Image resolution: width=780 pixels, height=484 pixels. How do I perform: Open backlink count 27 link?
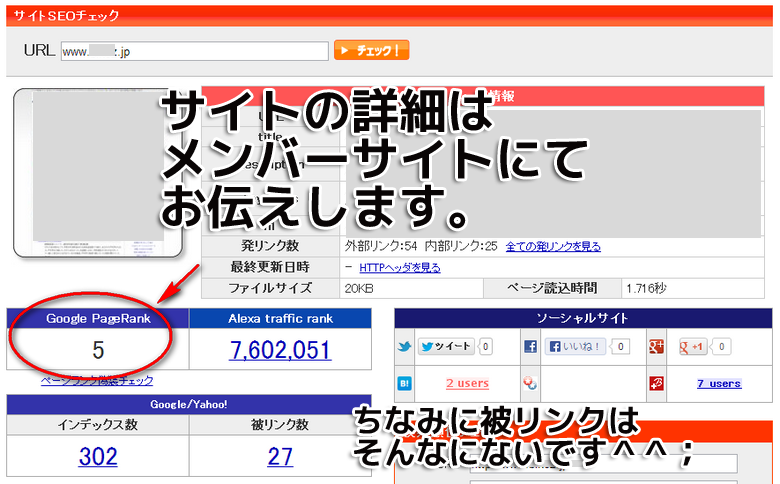click(x=280, y=456)
